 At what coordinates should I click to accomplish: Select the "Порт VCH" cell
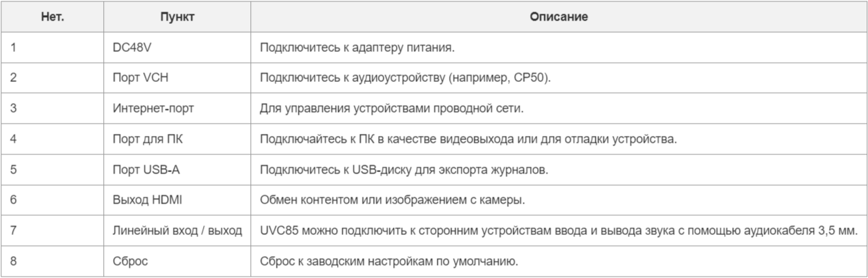pos(140,78)
